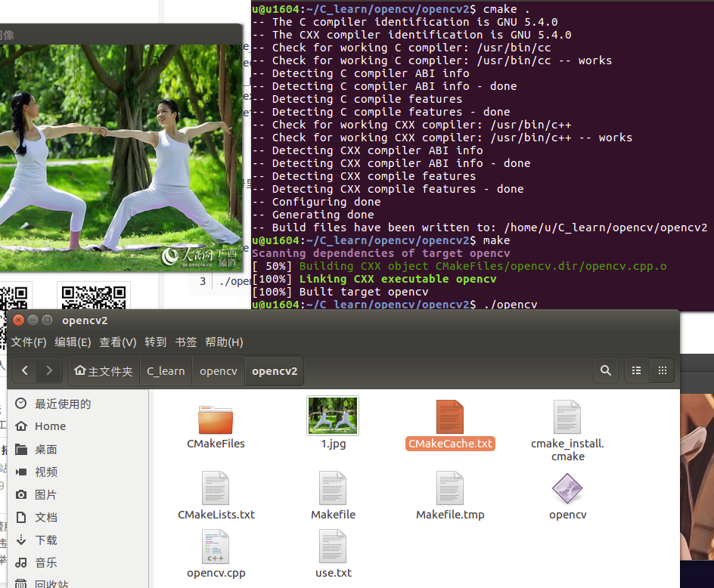This screenshot has width=714, height=588.
Task: Navigate to opencv in path bar
Action: (x=219, y=371)
